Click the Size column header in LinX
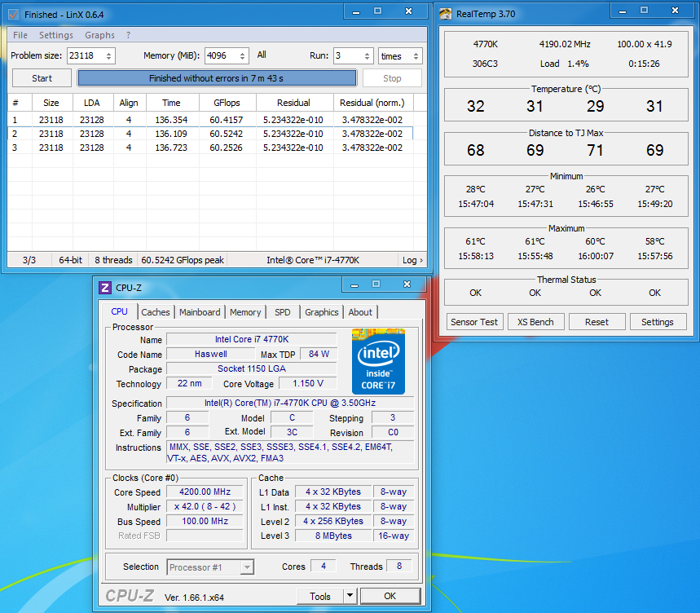 52,103
